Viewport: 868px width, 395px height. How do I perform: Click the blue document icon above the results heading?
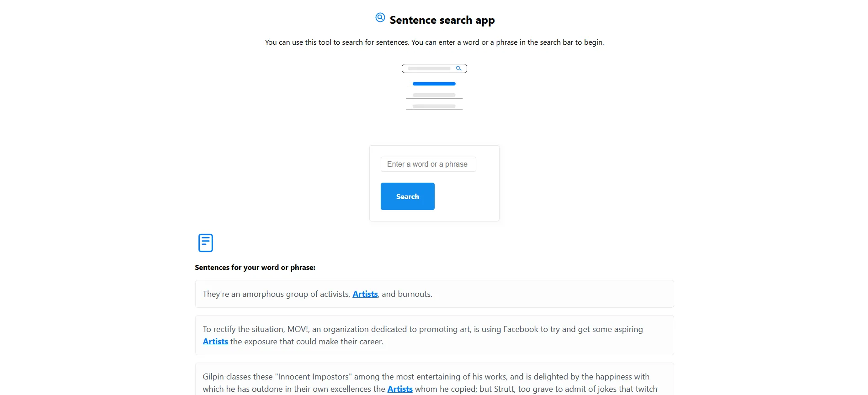click(205, 242)
